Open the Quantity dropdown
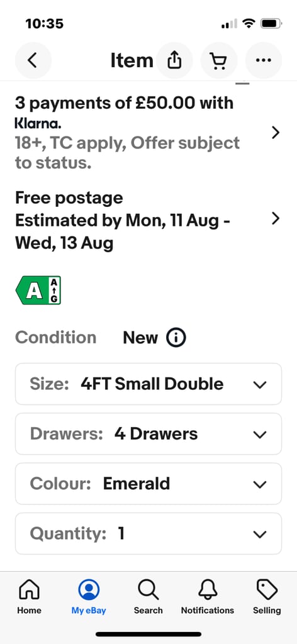This screenshot has width=297, height=644. [x=148, y=533]
